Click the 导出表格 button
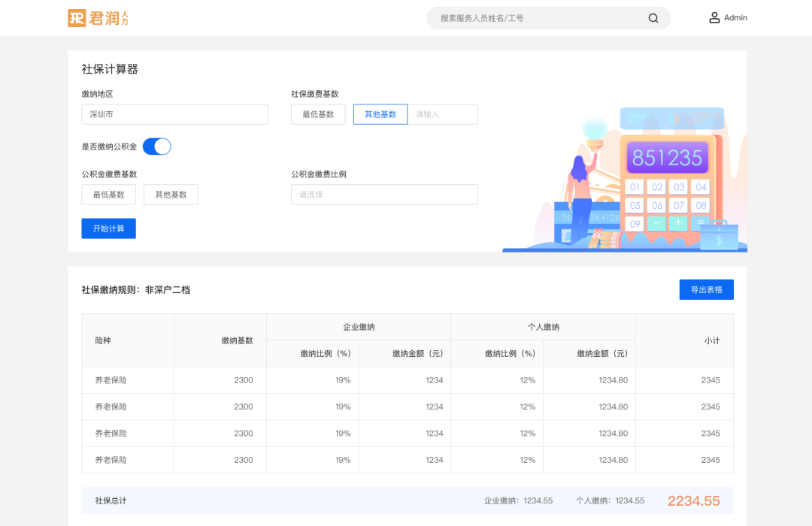This screenshot has width=812, height=526. [706, 289]
